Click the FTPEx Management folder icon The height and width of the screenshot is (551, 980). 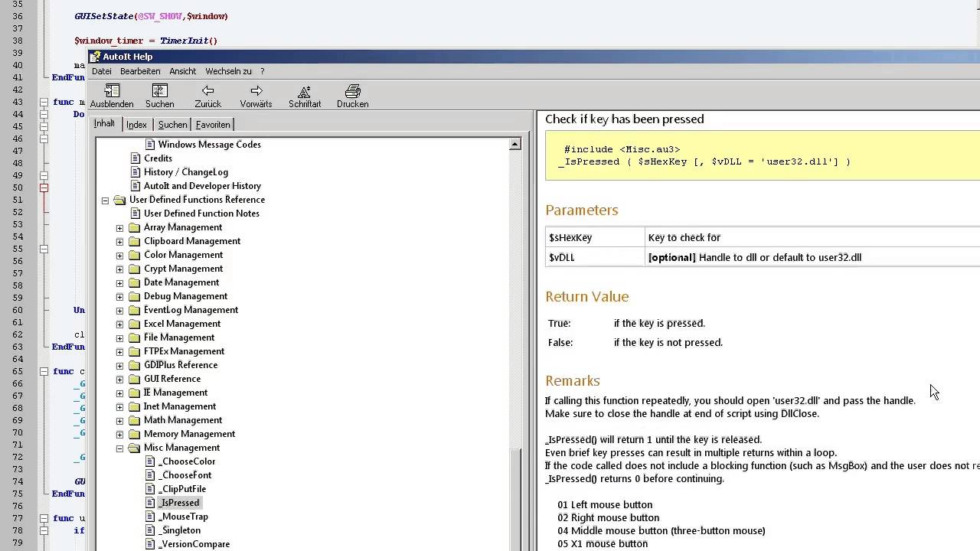tap(135, 351)
